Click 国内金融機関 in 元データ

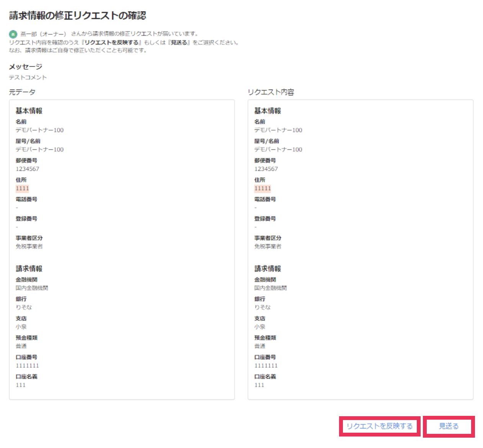click(32, 288)
